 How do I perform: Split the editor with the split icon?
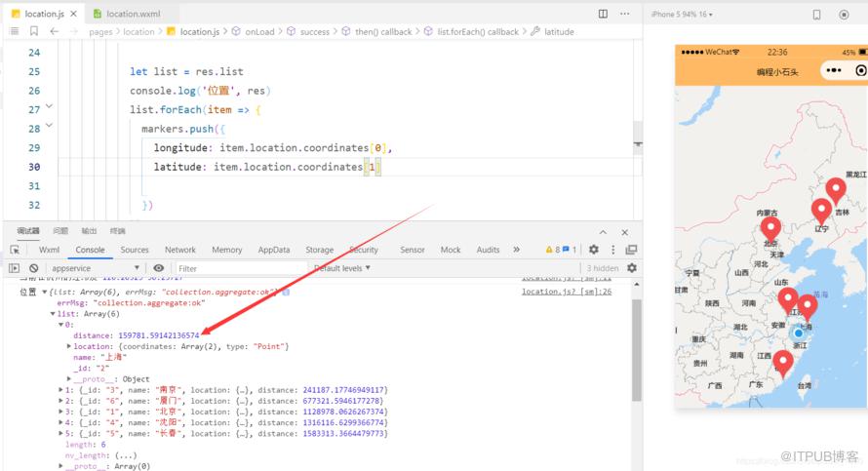(603, 14)
